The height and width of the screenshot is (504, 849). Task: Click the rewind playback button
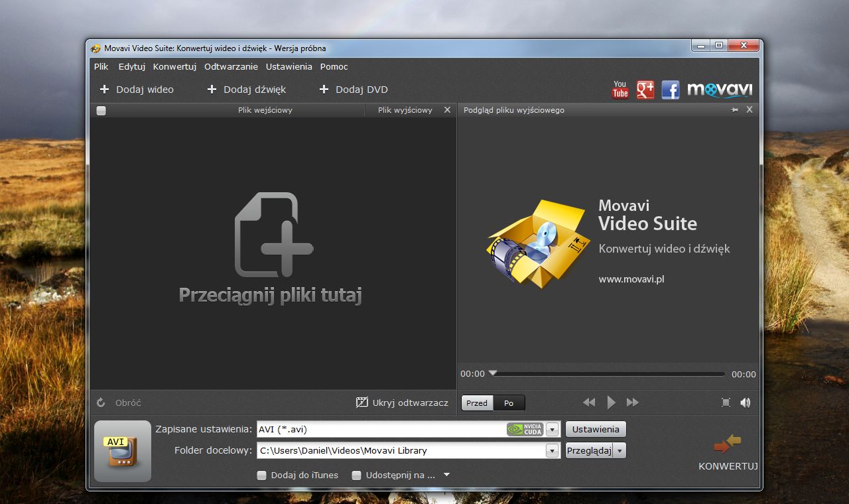coord(589,403)
